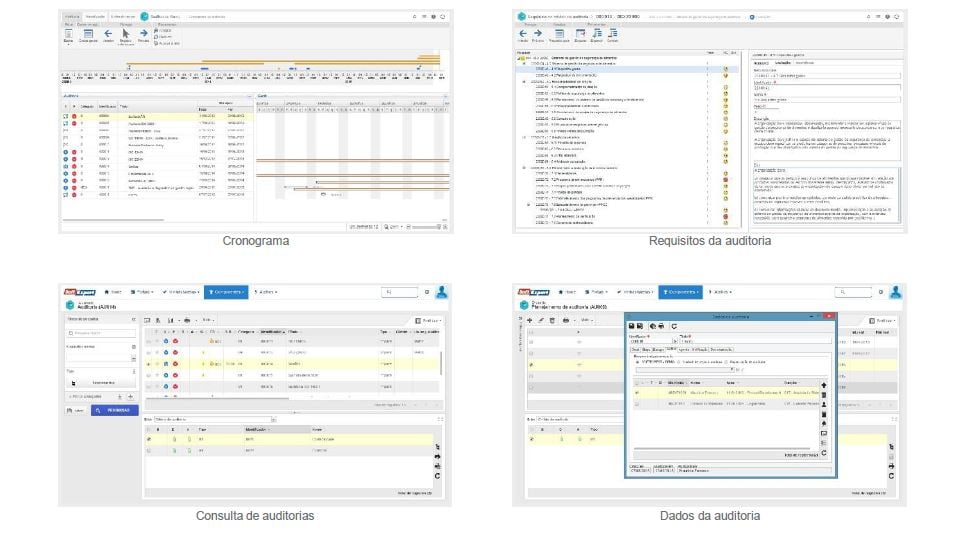
Task: Click the search field in Consulta de auditorias header
Action: tap(398, 292)
